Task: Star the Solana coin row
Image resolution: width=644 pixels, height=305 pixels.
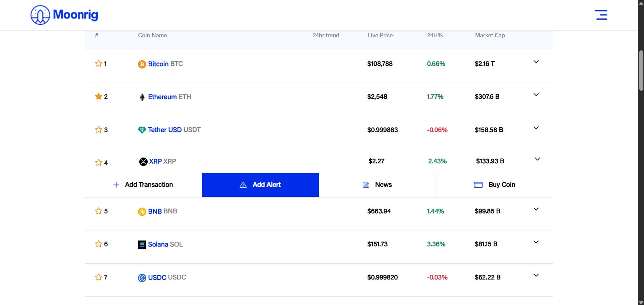Action: click(98, 244)
